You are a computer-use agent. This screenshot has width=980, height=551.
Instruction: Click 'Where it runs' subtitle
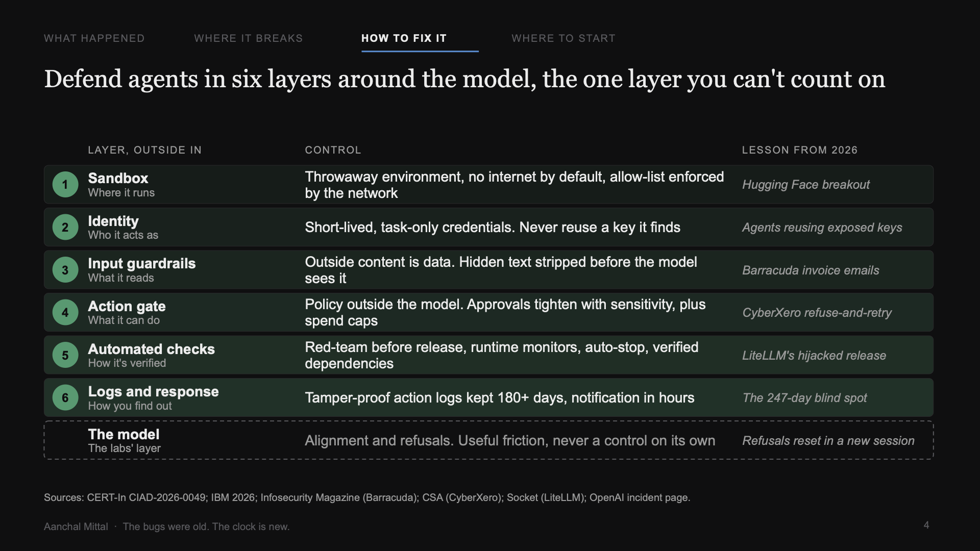tap(121, 193)
